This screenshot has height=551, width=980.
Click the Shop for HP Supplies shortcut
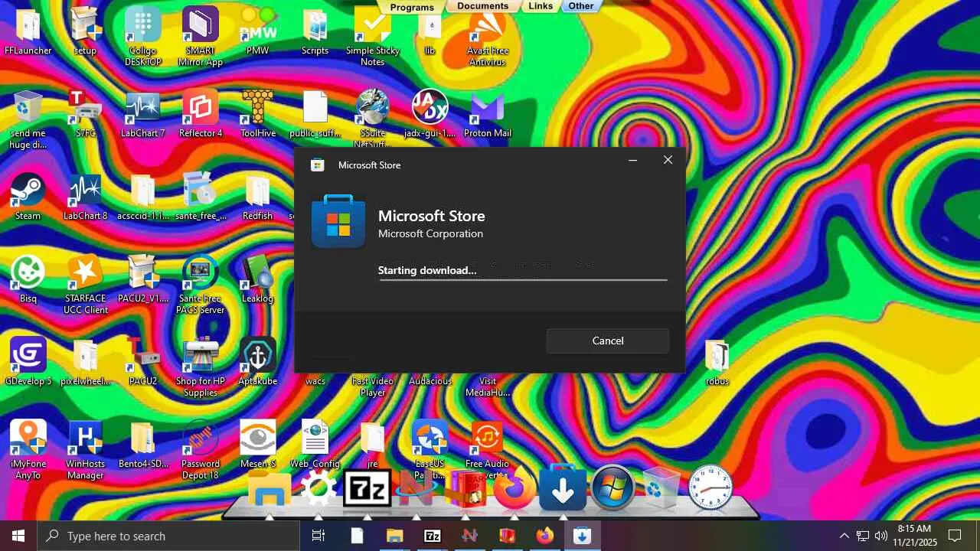point(201,368)
